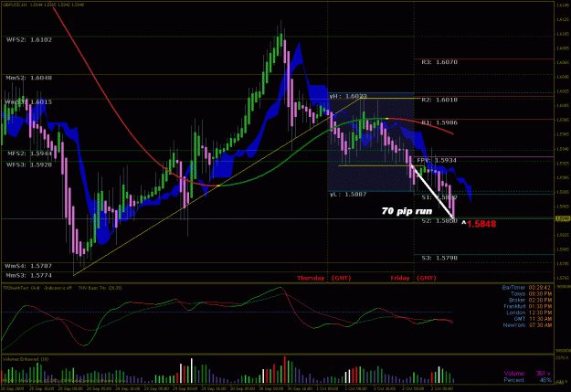This screenshot has width=571, height=392.
Task: Click the highlighted current price tag on price axis
Action: [563, 218]
